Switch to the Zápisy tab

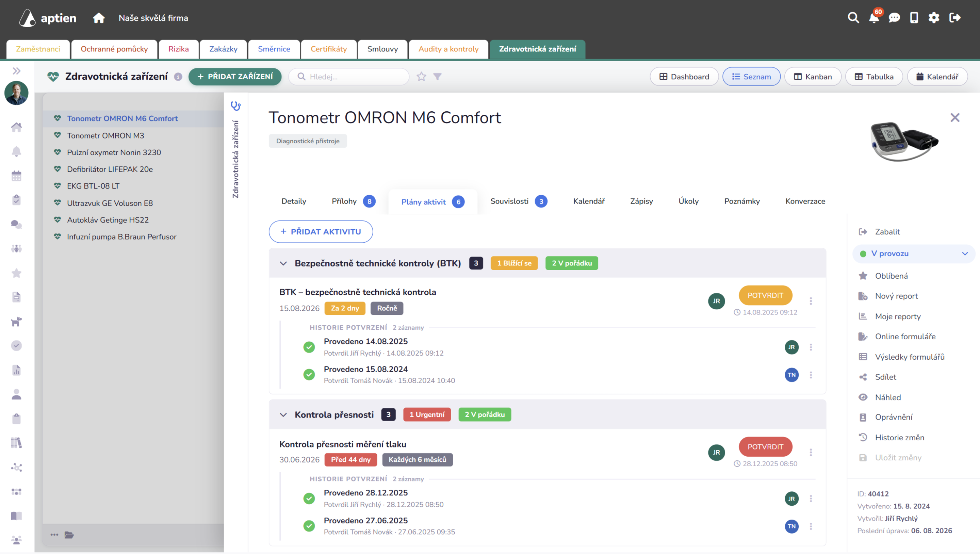pos(641,201)
